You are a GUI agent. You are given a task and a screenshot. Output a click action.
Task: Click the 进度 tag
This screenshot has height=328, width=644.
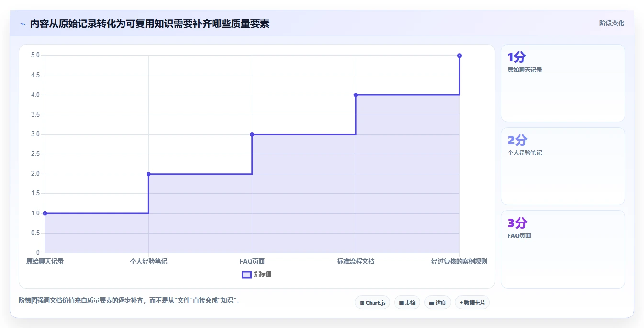(437, 303)
